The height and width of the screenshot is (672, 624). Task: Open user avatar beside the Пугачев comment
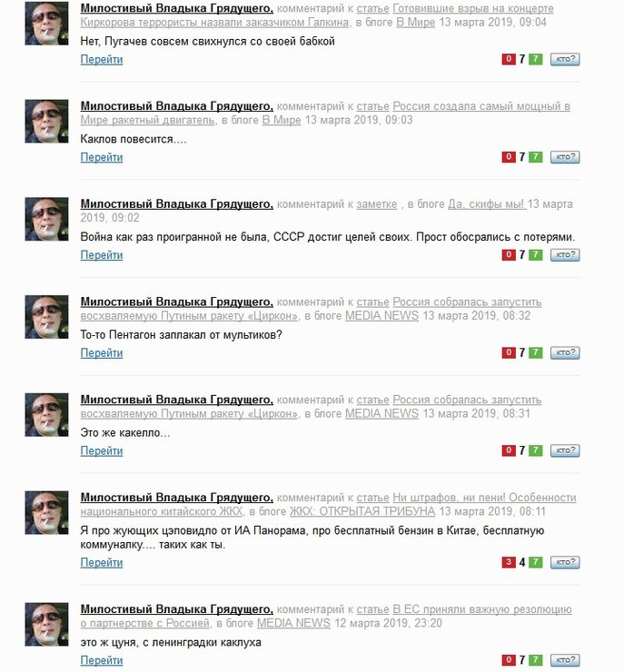pos(46,24)
